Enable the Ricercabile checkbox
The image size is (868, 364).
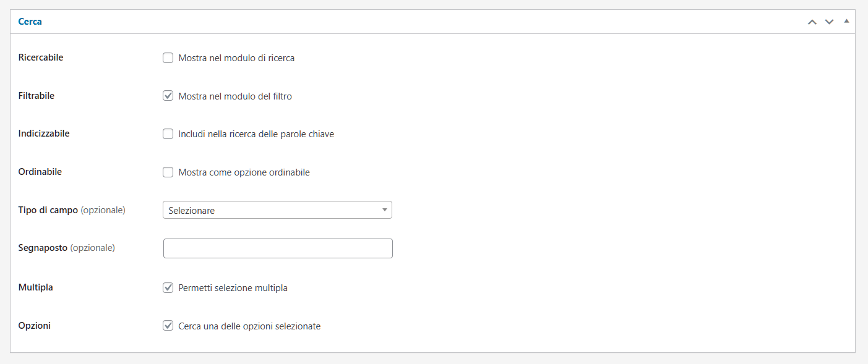[168, 58]
